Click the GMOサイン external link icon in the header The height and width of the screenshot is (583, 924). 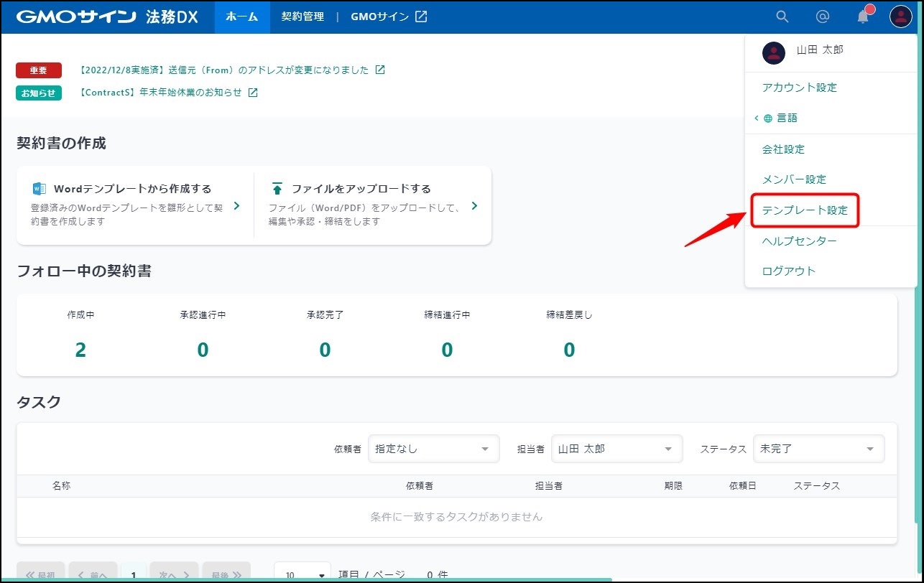click(421, 16)
